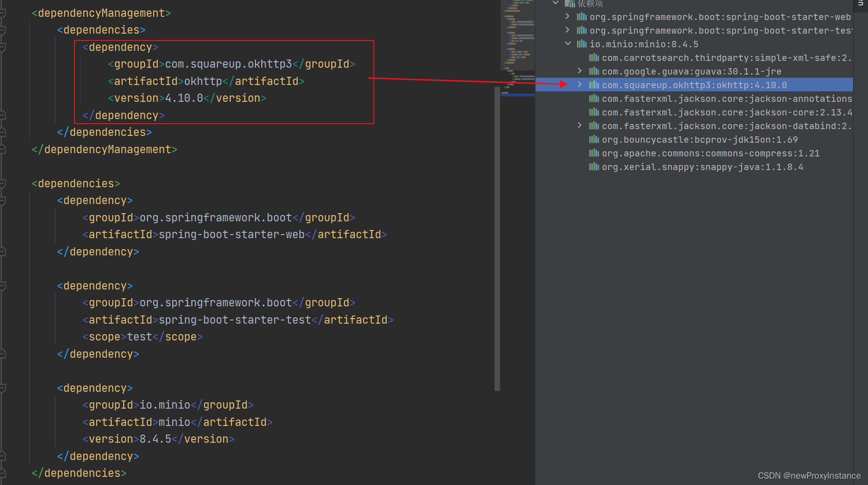Click library icon of jackson-databind row
Image resolution: width=868 pixels, height=485 pixels.
pyautogui.click(x=594, y=126)
